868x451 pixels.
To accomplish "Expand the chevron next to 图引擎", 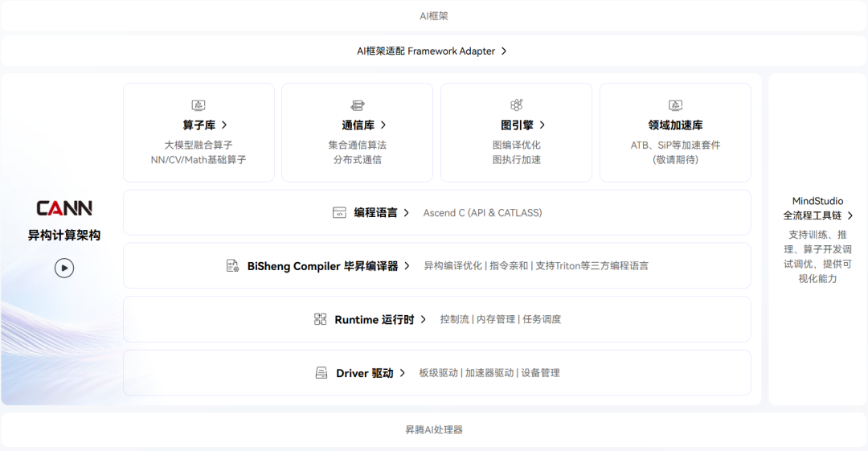I will click(542, 125).
